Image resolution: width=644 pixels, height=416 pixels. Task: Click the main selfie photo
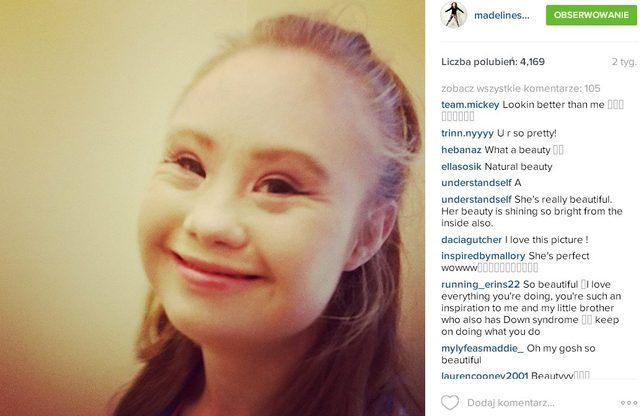coord(212,208)
